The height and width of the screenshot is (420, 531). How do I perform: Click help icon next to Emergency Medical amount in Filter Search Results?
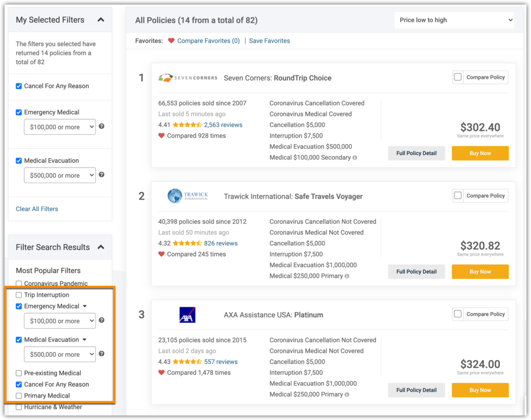point(102,320)
